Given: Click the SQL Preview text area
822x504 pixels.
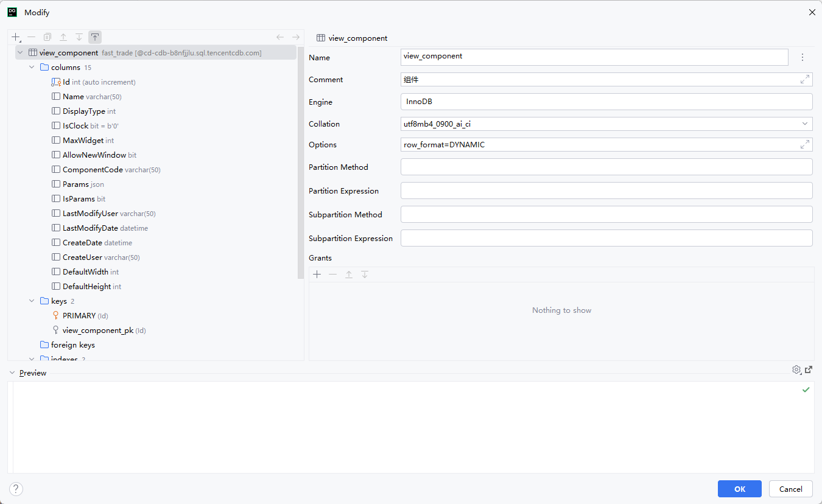Looking at the screenshot, I should (411, 427).
